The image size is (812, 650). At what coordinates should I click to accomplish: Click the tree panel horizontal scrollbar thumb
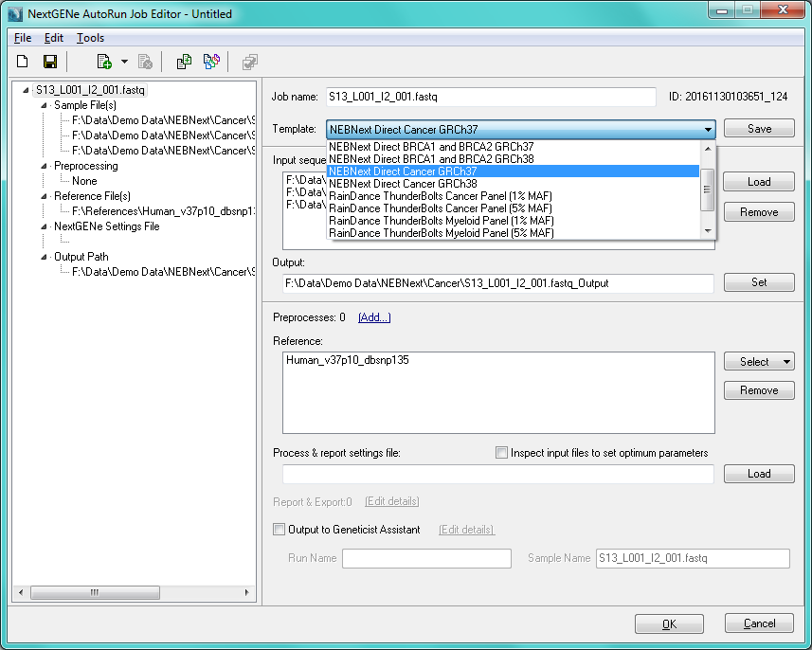coord(95,592)
